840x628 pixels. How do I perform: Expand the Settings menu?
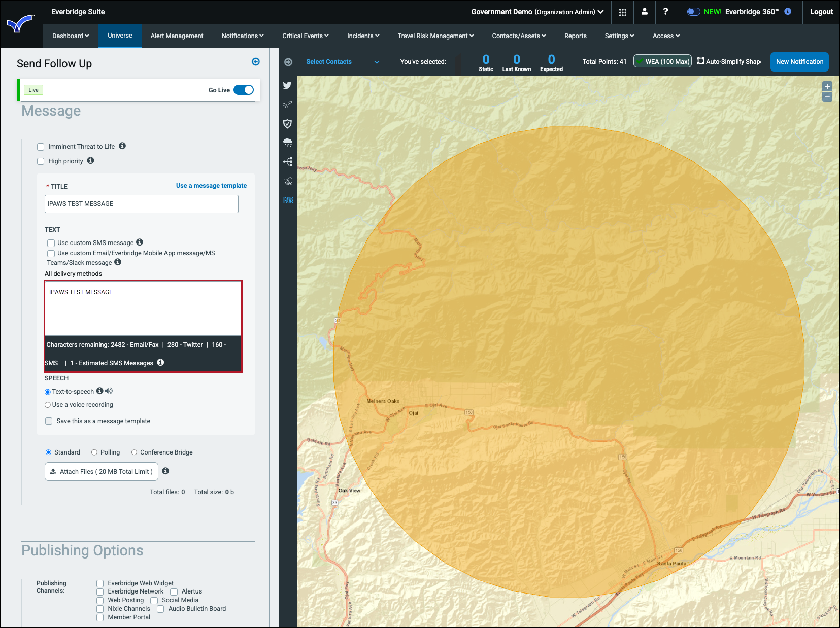[x=620, y=36]
